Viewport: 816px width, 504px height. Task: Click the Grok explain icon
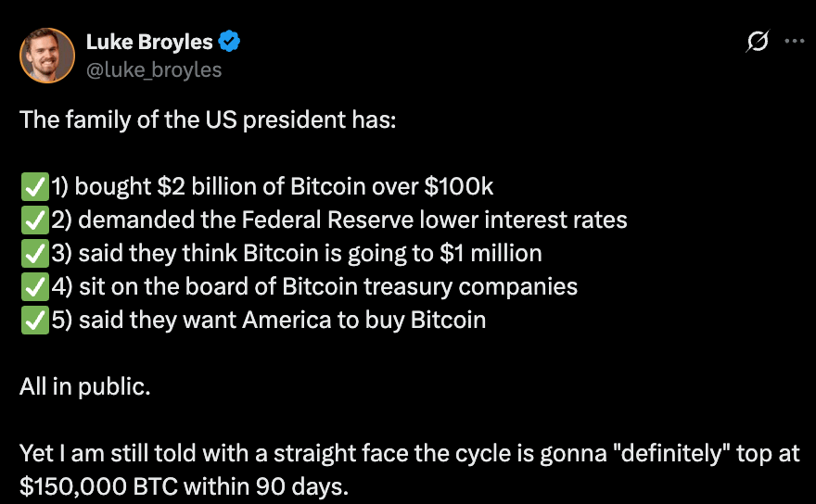[x=757, y=42]
